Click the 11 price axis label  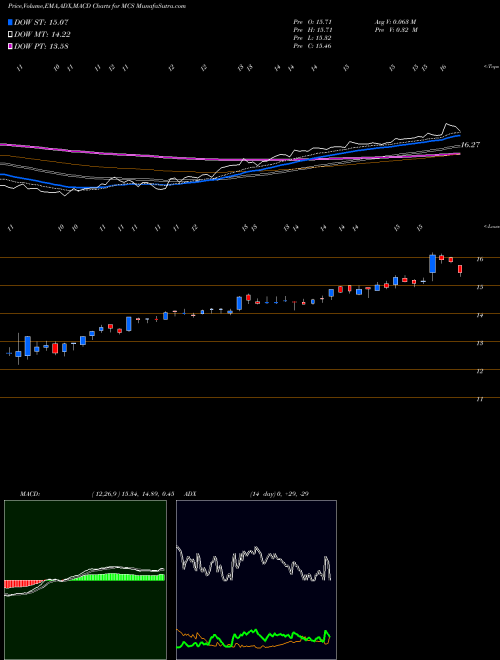pyautogui.click(x=480, y=399)
